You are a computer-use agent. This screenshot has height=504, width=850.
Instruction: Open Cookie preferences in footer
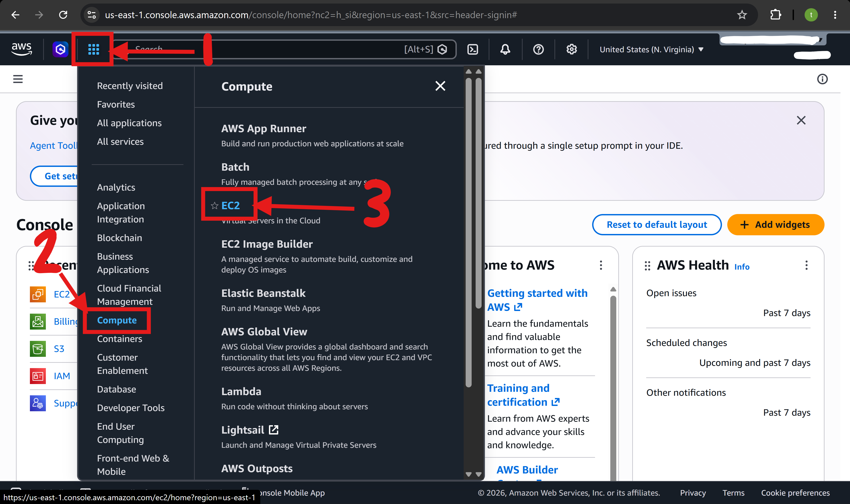tap(795, 493)
